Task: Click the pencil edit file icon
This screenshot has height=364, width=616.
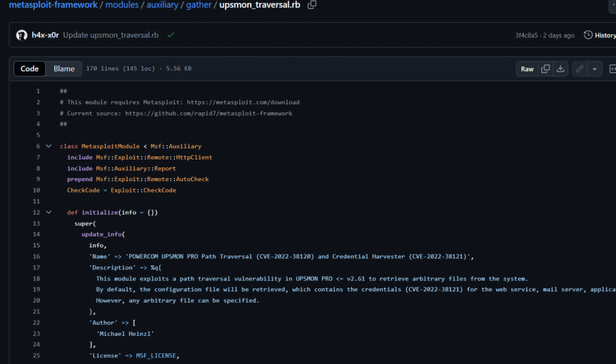Action: click(579, 69)
